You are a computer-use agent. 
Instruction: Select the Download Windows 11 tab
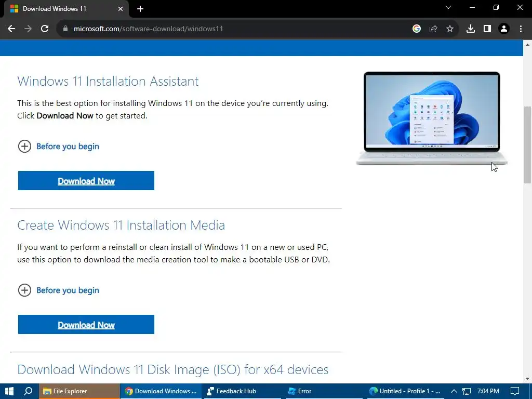click(x=66, y=9)
